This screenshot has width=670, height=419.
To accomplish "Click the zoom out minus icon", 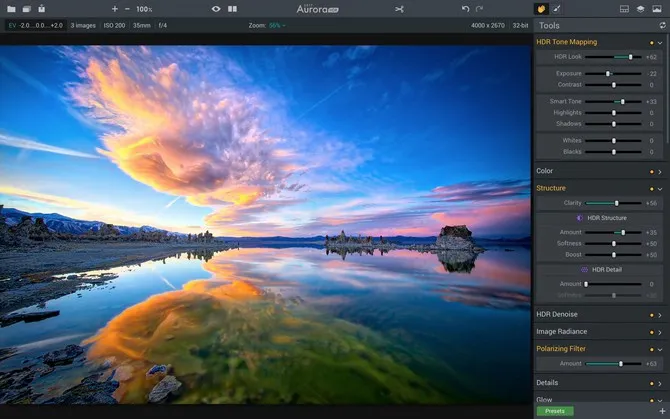I will click(127, 9).
